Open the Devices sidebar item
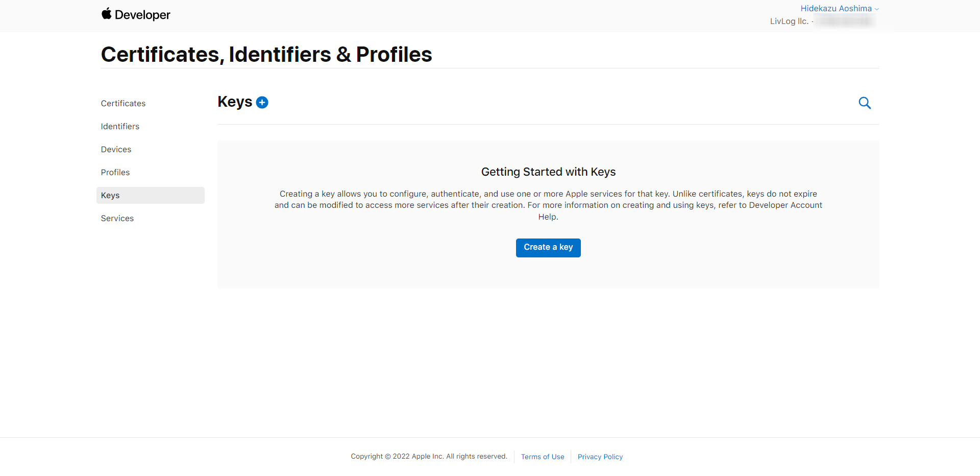 116,150
